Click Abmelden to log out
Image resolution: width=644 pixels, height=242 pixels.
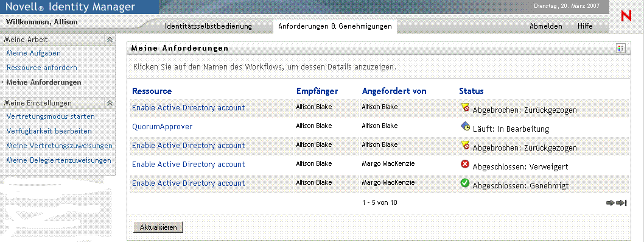546,26
